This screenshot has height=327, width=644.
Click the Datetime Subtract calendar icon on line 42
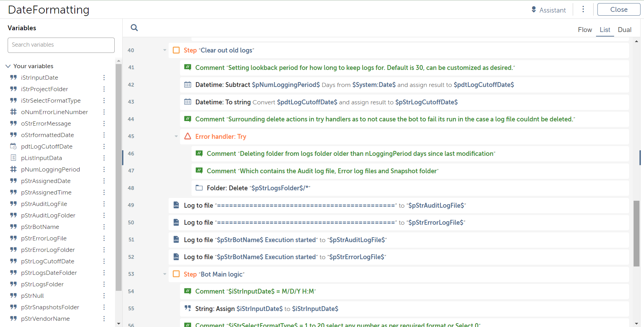point(188,85)
